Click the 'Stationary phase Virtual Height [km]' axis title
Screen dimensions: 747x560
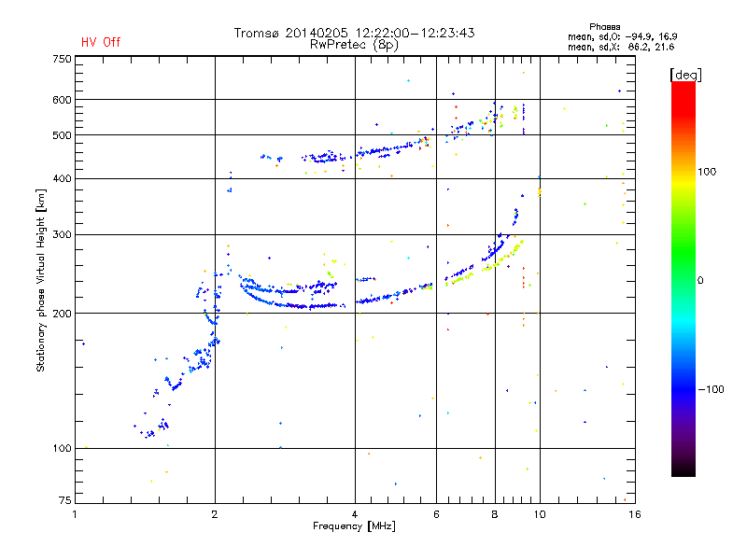(41, 280)
